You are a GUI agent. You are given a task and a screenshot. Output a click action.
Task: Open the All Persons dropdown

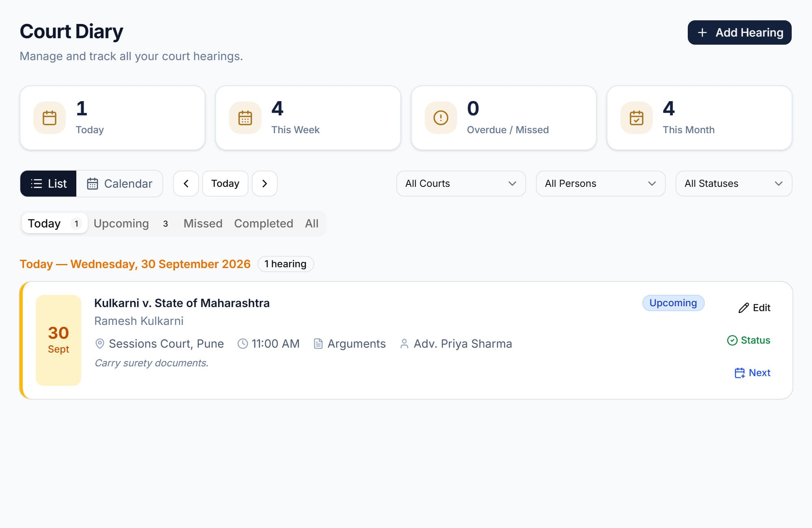coord(601,184)
